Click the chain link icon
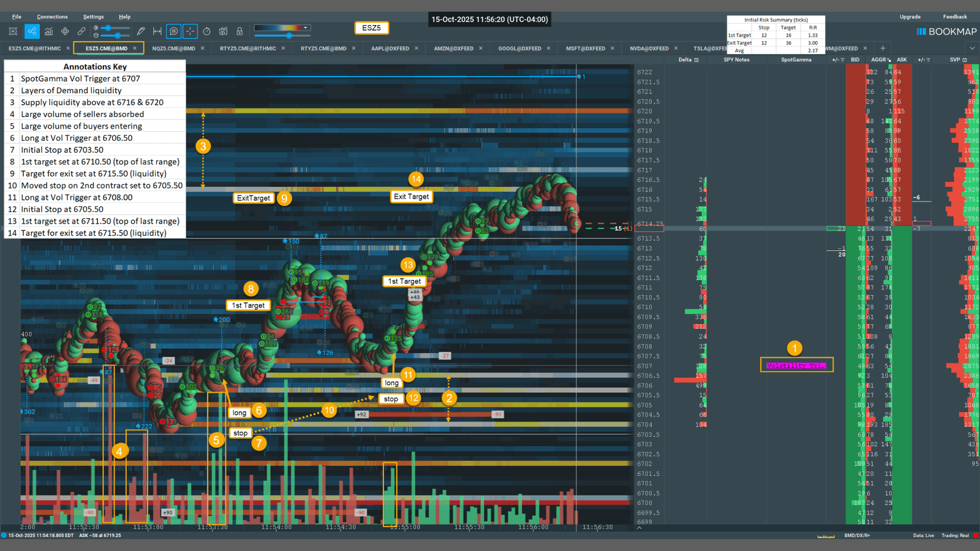 click(x=81, y=31)
